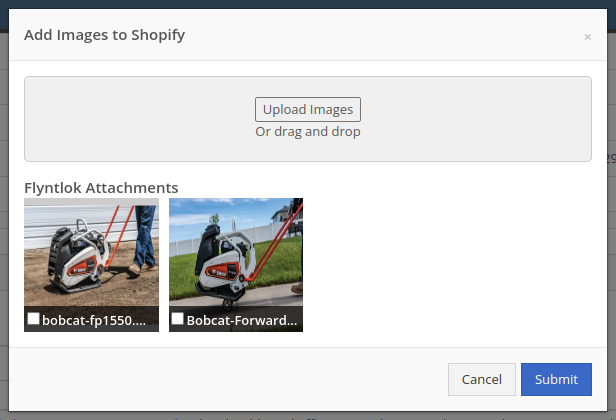Cancel adding images
This screenshot has height=420, width=616.
point(482,379)
